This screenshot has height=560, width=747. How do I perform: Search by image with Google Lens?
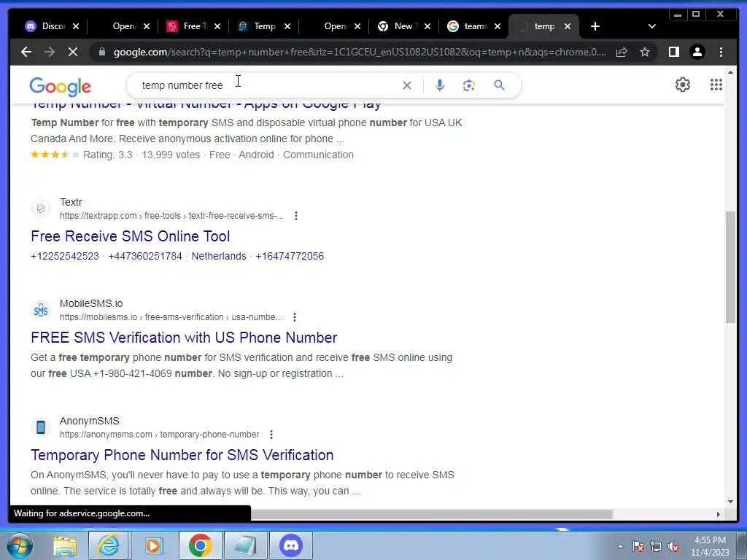coord(469,85)
